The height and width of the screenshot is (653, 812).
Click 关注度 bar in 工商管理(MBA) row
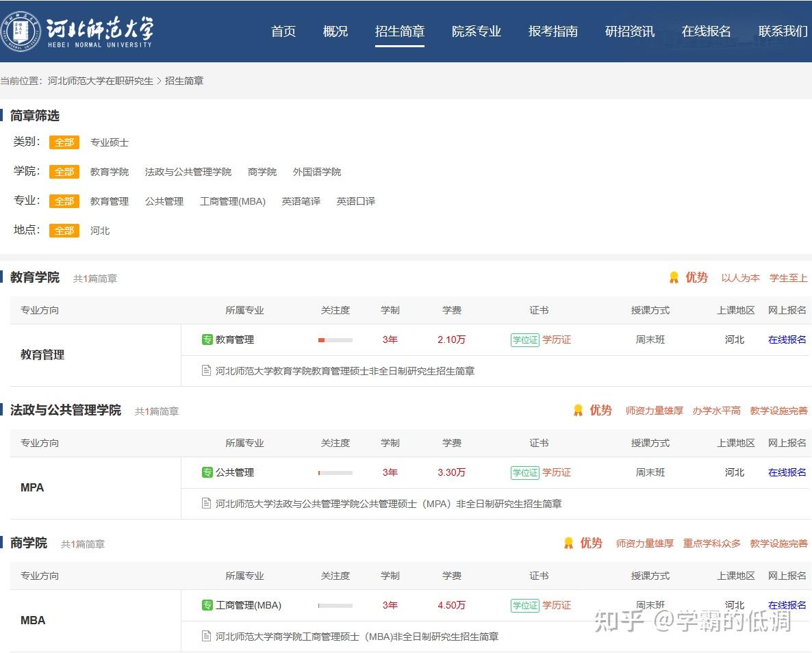pos(335,605)
